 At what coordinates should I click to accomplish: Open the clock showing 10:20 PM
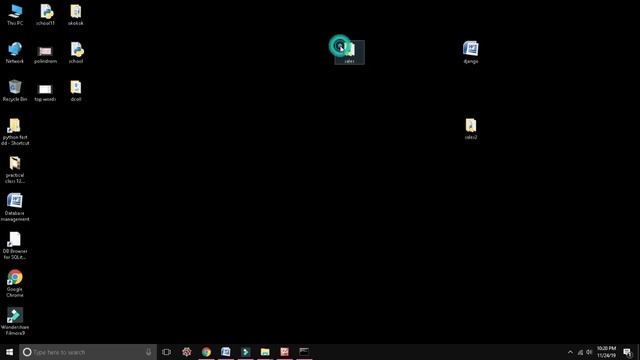606,352
